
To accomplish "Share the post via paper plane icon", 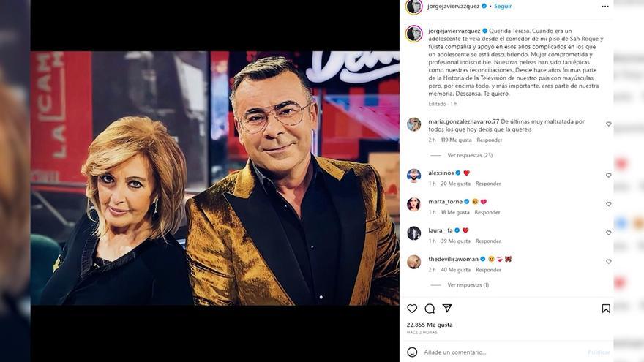I will point(447,308).
